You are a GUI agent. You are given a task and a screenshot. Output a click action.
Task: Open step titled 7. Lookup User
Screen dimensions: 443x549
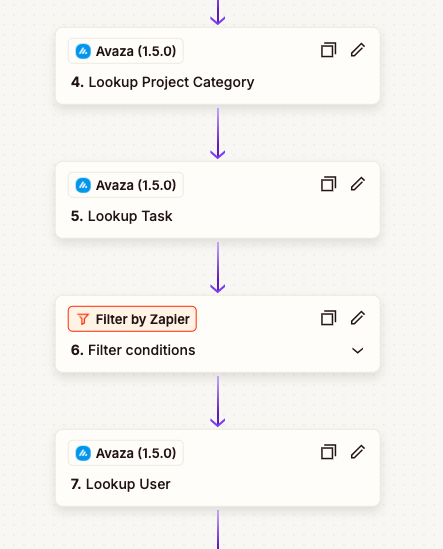120,484
